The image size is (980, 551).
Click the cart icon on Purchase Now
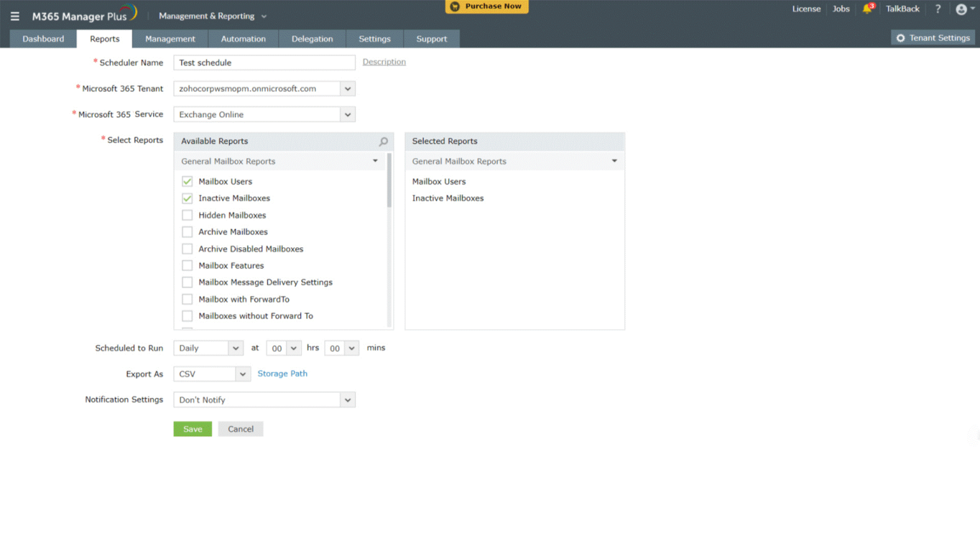pos(454,6)
